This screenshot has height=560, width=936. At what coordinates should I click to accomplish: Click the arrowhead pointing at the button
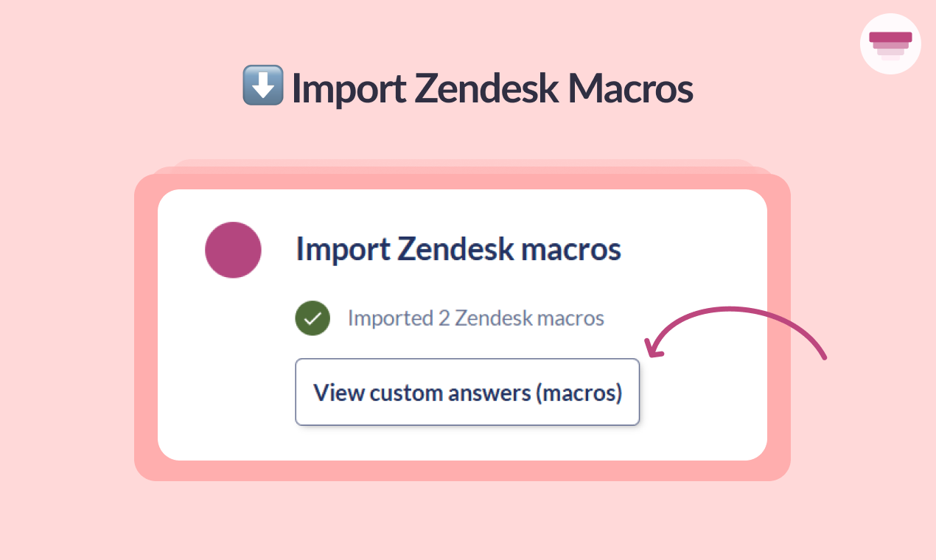pos(653,347)
